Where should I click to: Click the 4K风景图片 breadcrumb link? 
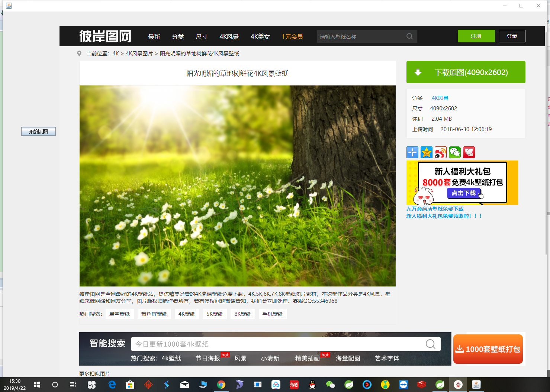point(139,54)
